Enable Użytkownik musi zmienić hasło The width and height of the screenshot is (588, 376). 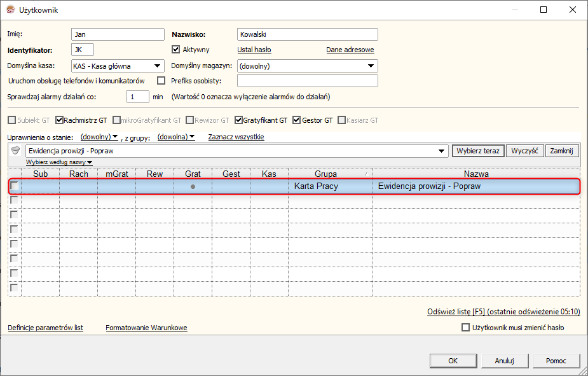coord(465,328)
